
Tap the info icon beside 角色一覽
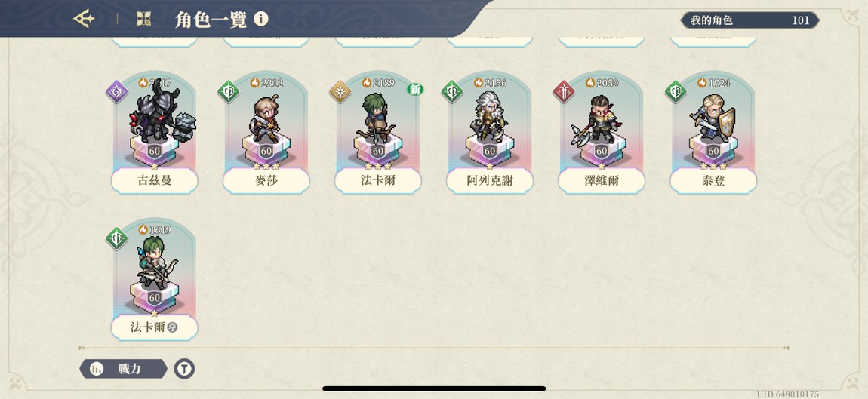tap(260, 19)
